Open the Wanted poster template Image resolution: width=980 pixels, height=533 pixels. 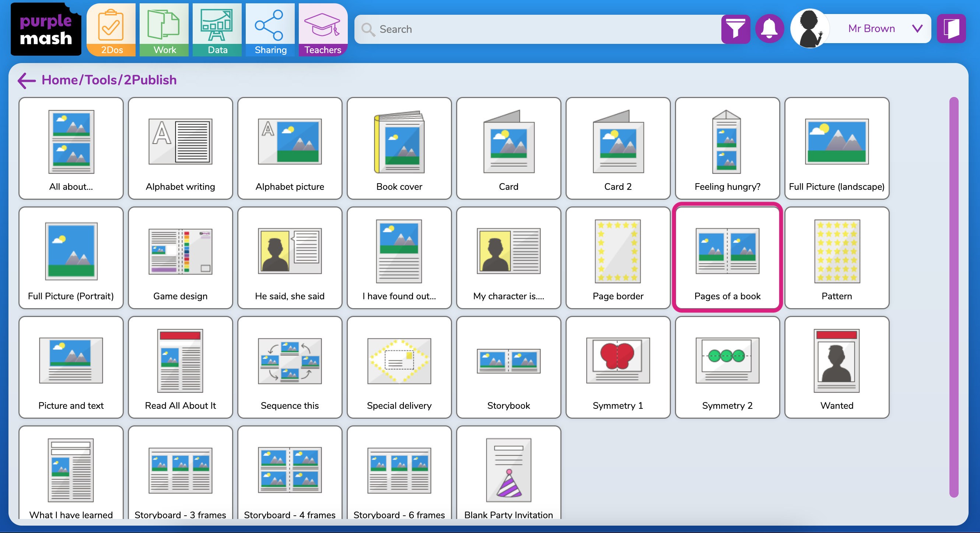tap(837, 367)
